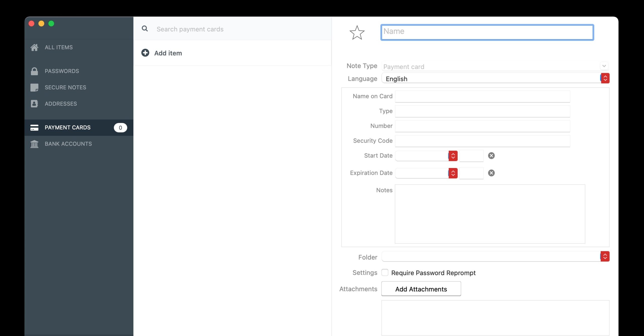
Task: Click the card Number input field
Action: 482,126
